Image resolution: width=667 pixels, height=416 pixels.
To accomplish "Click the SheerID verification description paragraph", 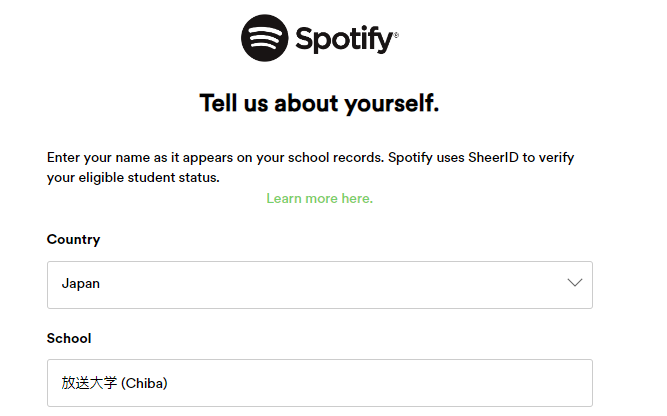I will click(310, 168).
